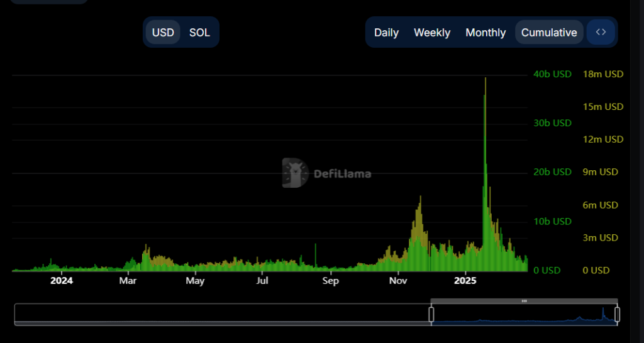Click the 15m USD axis label
Viewport: 644px width, 343px height.
click(x=603, y=107)
